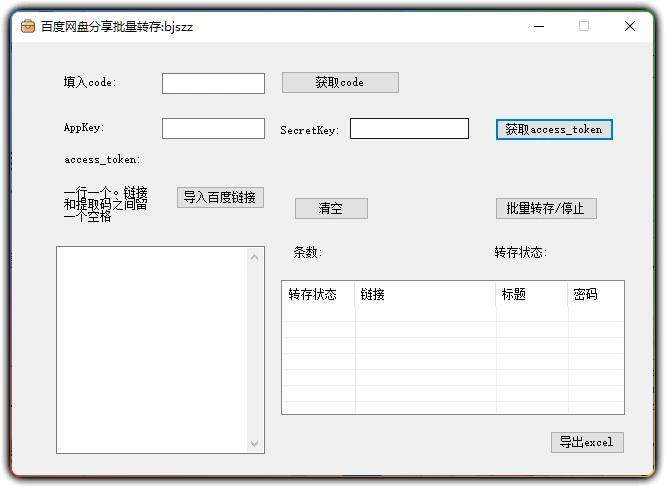Click the 填入code input field
Screen dimensions: 665x487
pos(213,84)
